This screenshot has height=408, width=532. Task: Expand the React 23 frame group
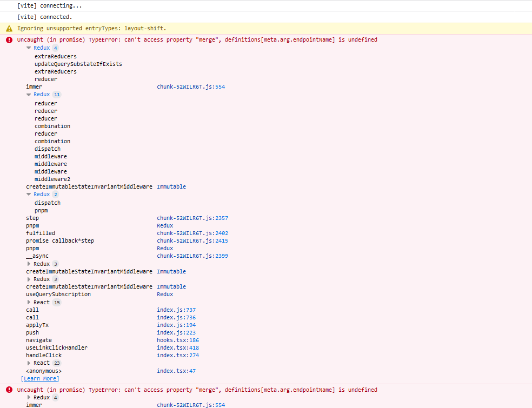(x=29, y=363)
